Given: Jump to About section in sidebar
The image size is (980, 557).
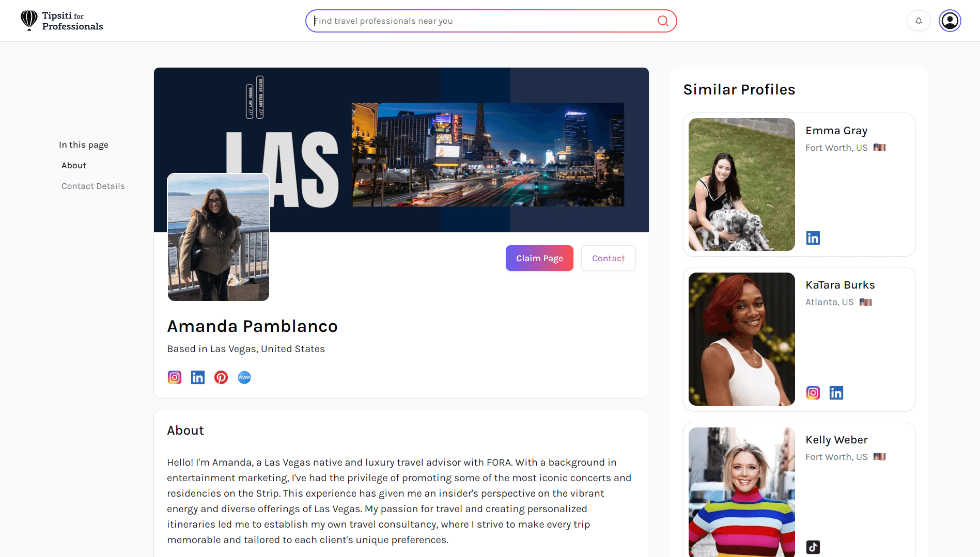Looking at the screenshot, I should 74,166.
